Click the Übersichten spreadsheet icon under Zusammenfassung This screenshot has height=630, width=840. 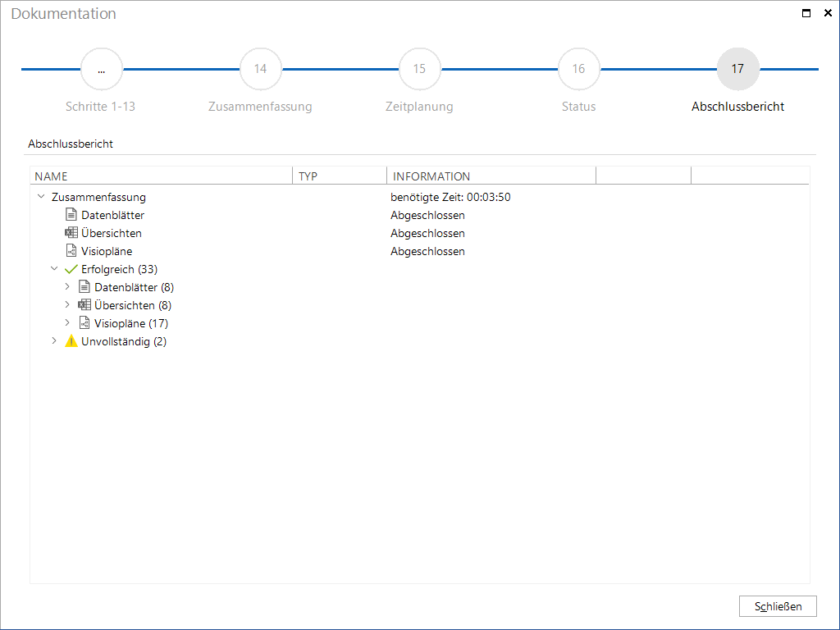(71, 233)
